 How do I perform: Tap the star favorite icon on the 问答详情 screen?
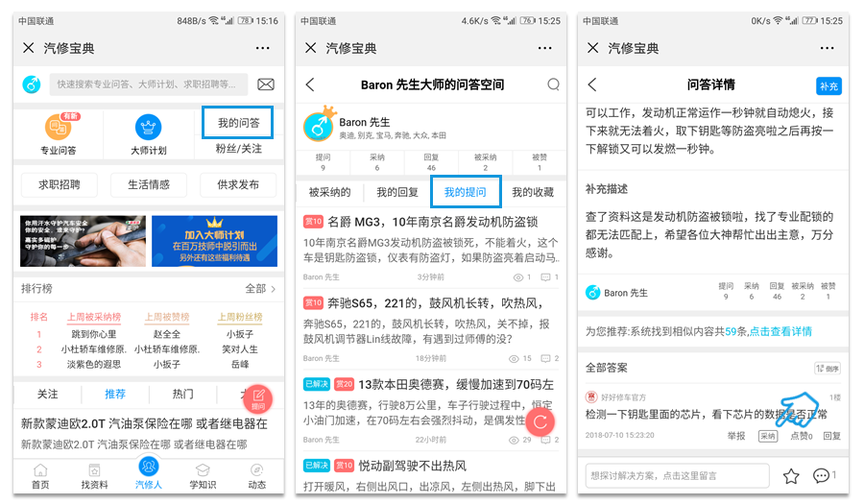point(791,476)
